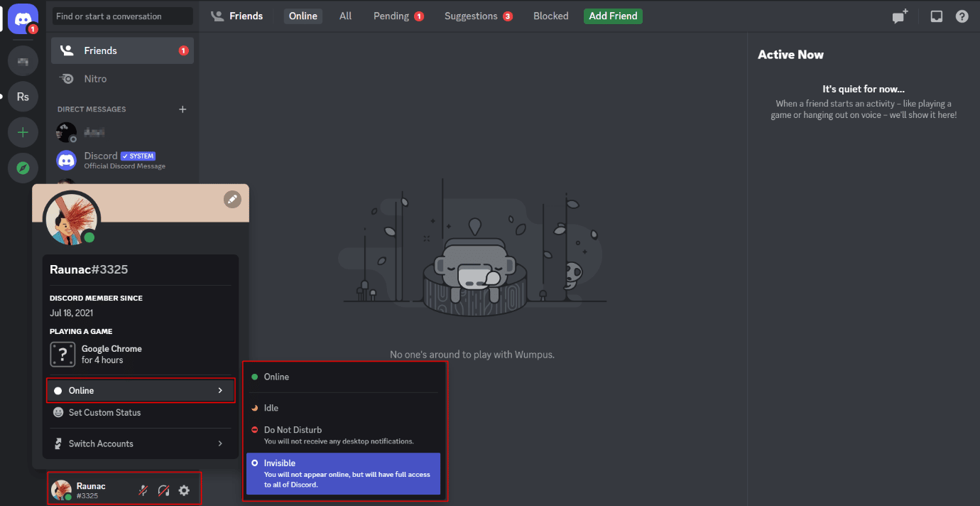Open Help via the question mark icon
980x506 pixels.
coord(962,16)
